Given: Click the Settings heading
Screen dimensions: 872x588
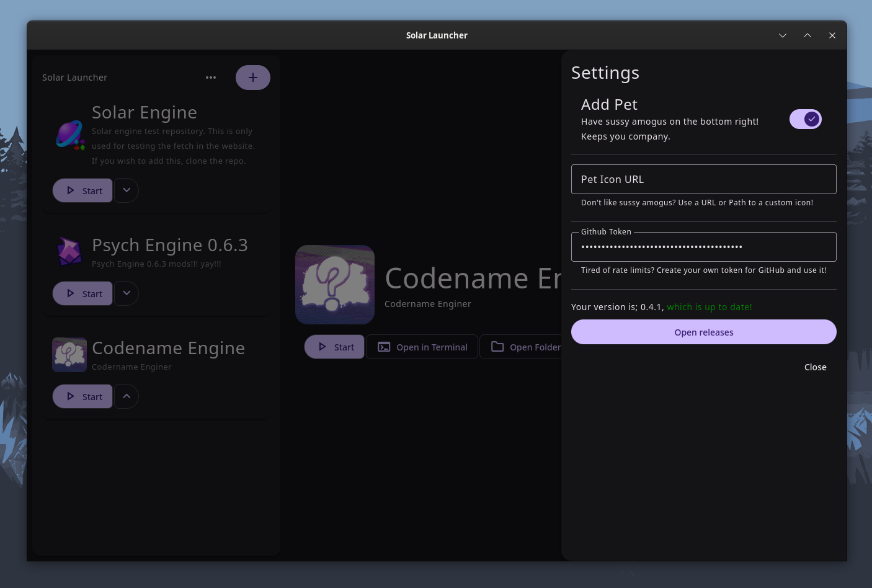Looking at the screenshot, I should (x=605, y=73).
